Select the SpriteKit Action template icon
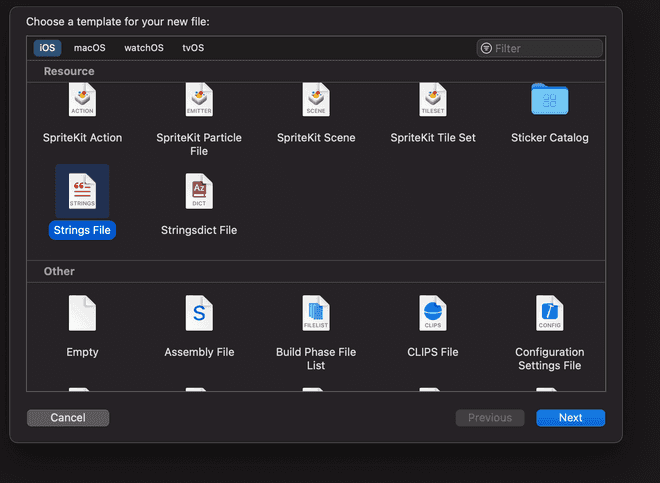The height and width of the screenshot is (483, 660). pos(82,100)
